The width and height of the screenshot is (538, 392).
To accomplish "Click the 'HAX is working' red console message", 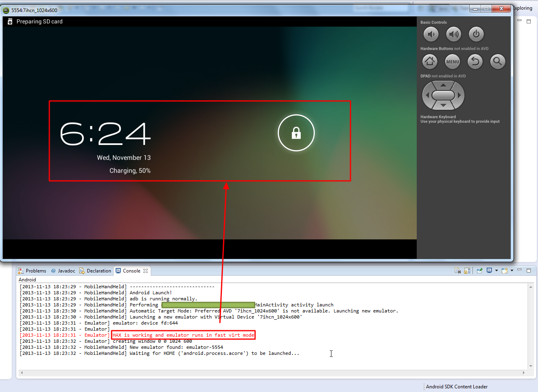I will click(184, 335).
